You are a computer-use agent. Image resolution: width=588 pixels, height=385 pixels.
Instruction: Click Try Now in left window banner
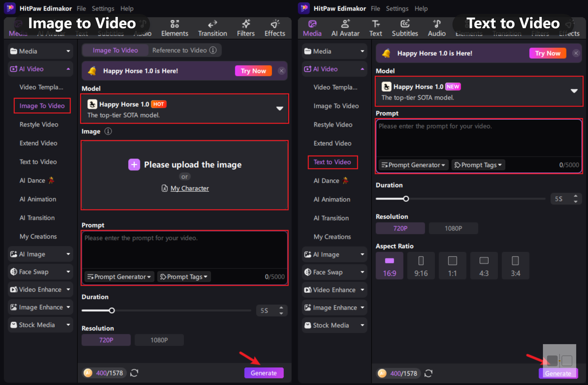point(253,71)
